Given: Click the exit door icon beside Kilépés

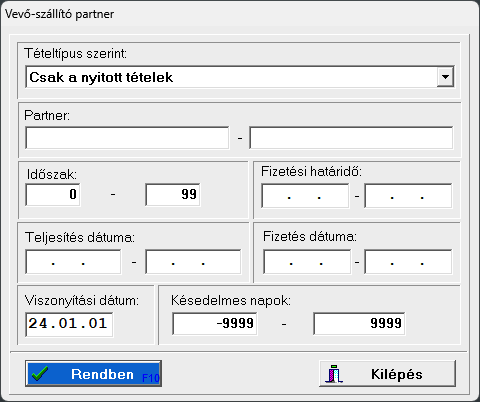Looking at the screenshot, I should click(x=334, y=374).
